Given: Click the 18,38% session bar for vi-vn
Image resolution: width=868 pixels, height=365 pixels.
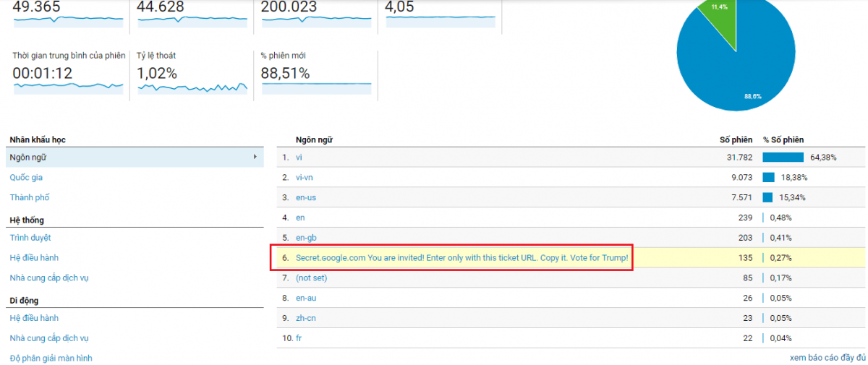Looking at the screenshot, I should [768, 177].
